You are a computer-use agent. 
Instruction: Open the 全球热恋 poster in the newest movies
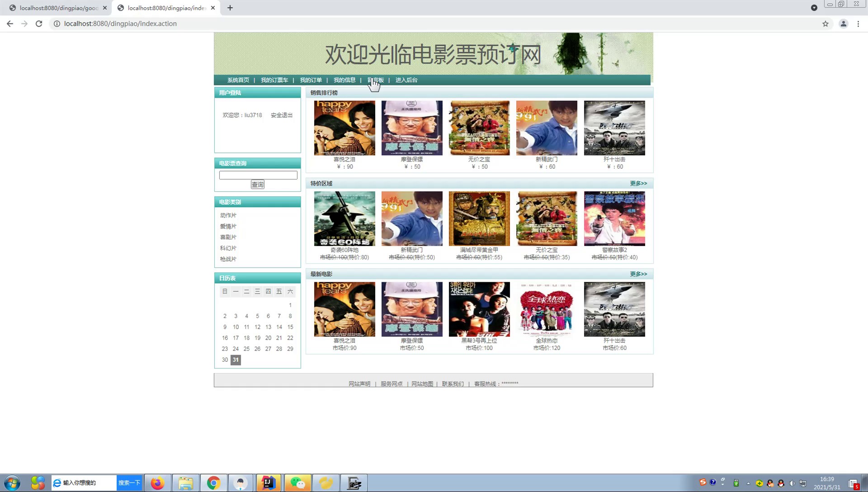click(547, 309)
